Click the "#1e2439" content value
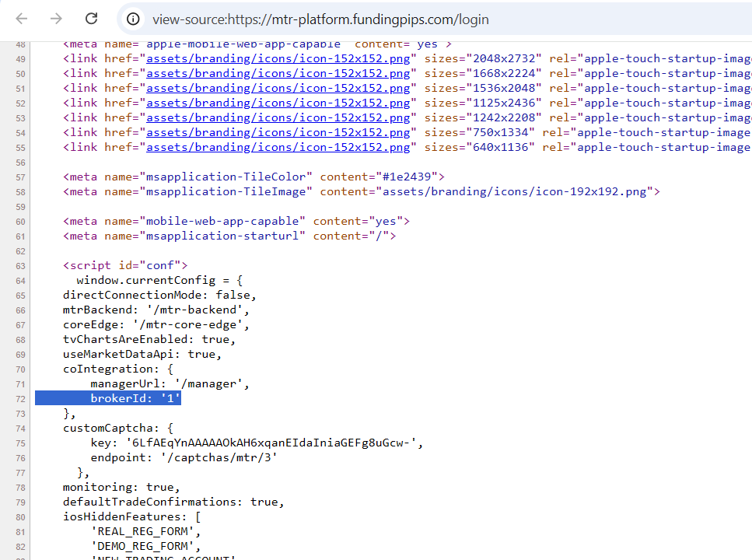Image resolution: width=752 pixels, height=560 pixels. pyautogui.click(x=407, y=177)
